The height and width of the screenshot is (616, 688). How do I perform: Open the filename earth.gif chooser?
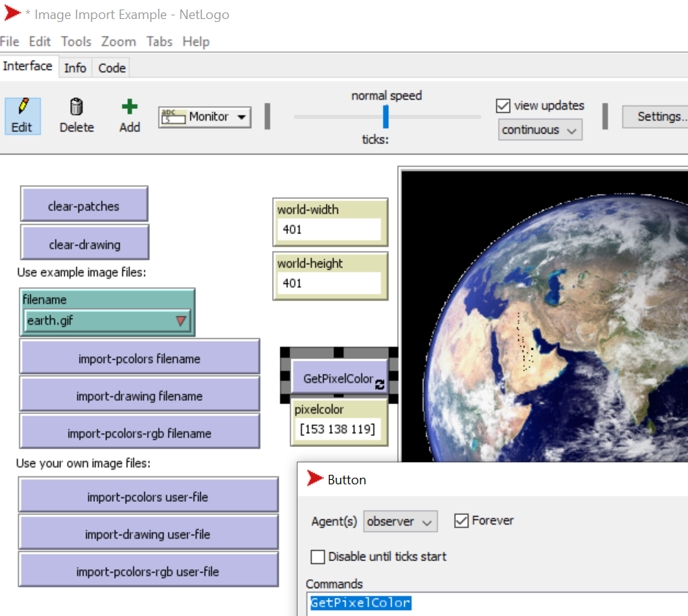coord(107,320)
